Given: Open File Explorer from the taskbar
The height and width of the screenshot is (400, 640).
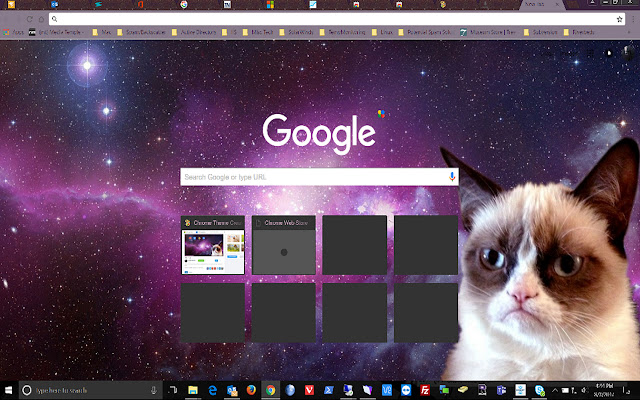Looking at the screenshot, I should coord(193,391).
